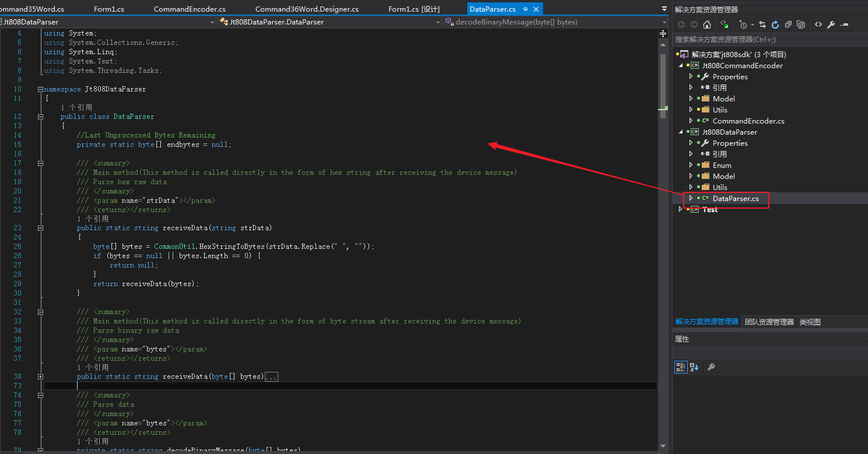This screenshot has height=454, width=868.
Task: Toggle pin on DataParser.cs tab
Action: tap(525, 9)
